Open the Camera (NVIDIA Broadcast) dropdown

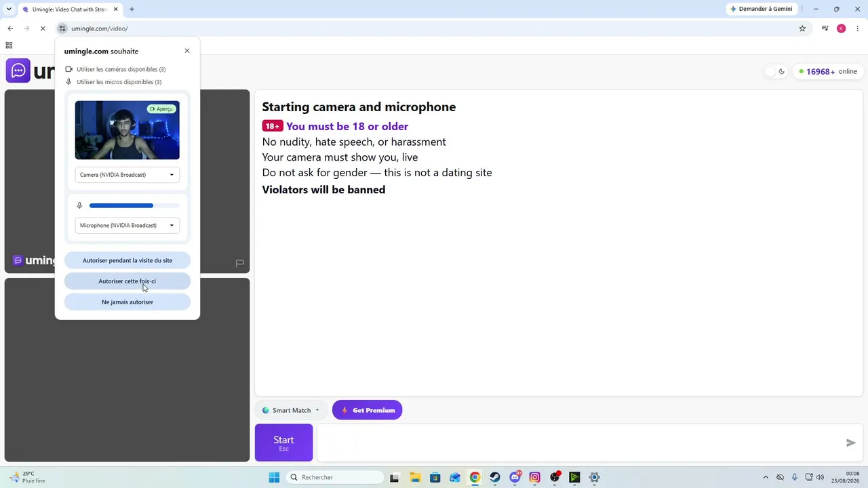coord(127,175)
